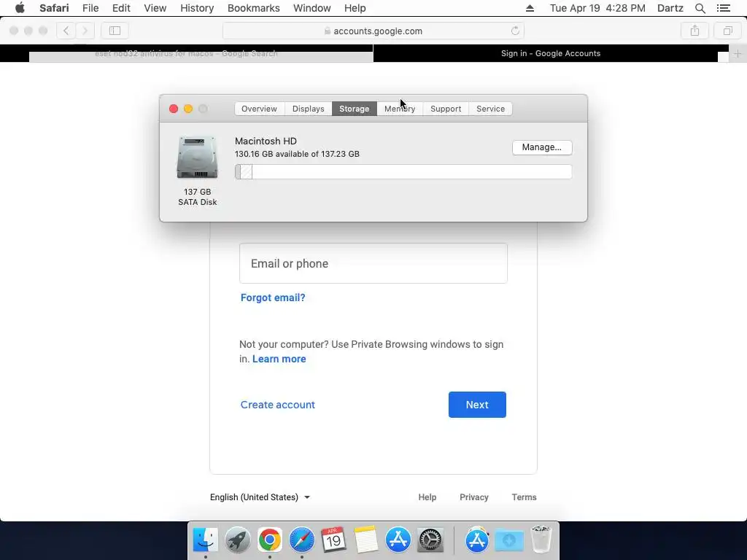Select the eset nod32 Google Search tab
Screen dimensions: 747x560
186,54
